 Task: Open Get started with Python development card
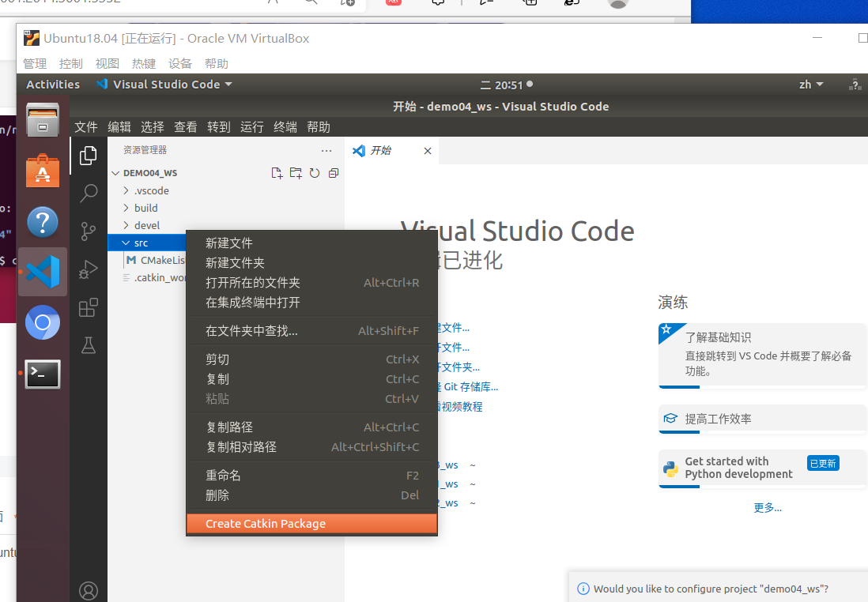(x=762, y=468)
